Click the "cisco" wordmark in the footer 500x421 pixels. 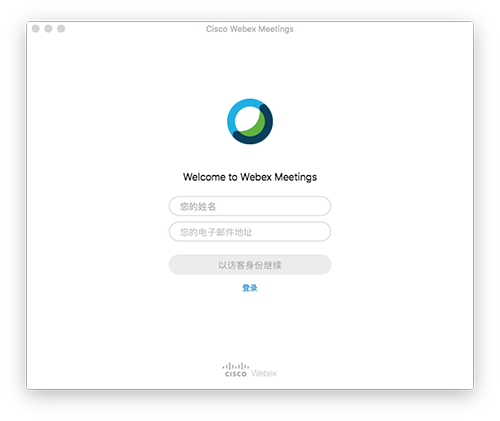[236, 374]
